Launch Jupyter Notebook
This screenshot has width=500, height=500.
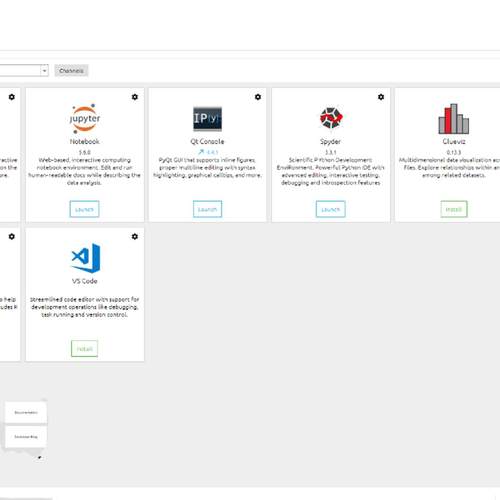(x=84, y=209)
